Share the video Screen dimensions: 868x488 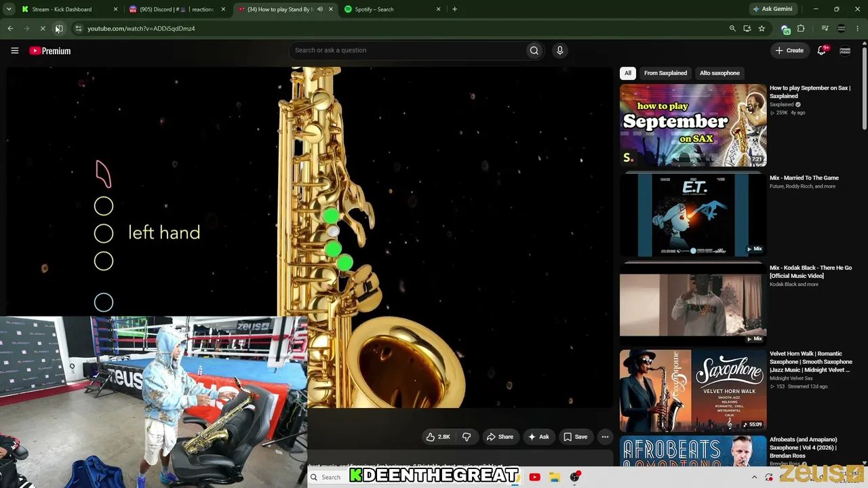tap(500, 437)
